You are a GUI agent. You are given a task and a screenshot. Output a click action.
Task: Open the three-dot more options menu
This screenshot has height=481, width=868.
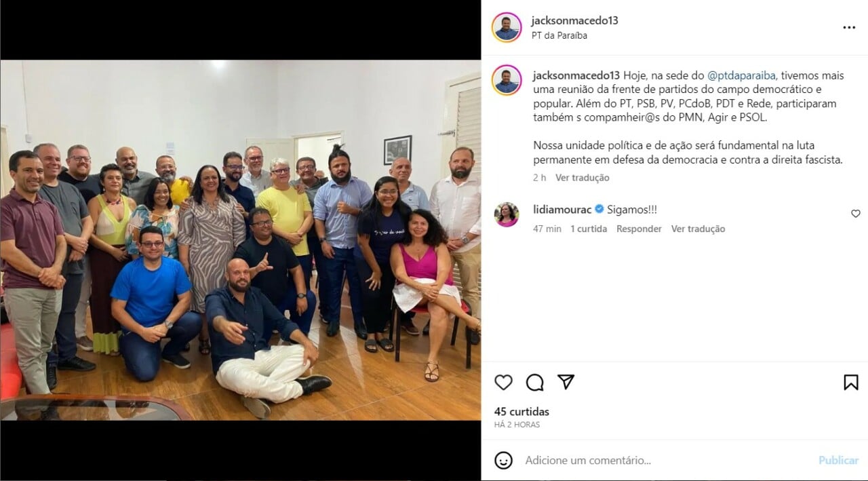tap(849, 28)
